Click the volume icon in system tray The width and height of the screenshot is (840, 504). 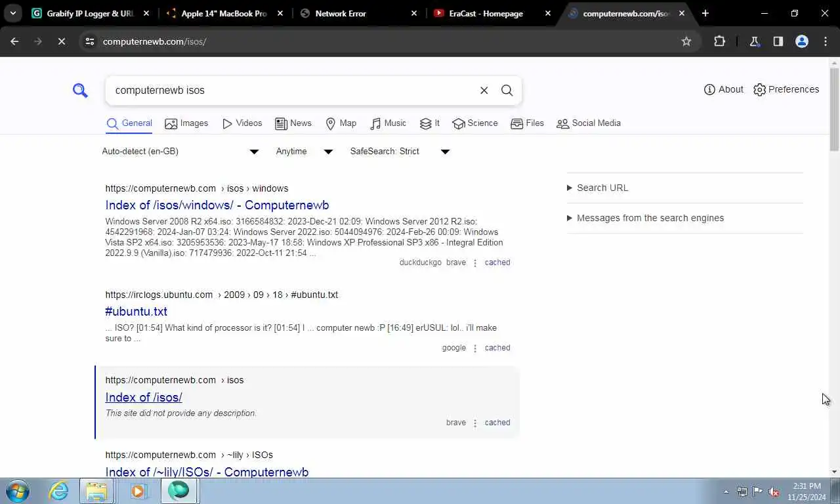[774, 492]
